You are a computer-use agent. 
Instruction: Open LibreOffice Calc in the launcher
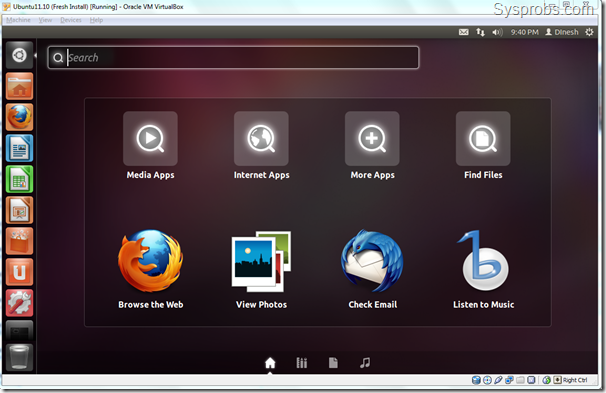[19, 179]
